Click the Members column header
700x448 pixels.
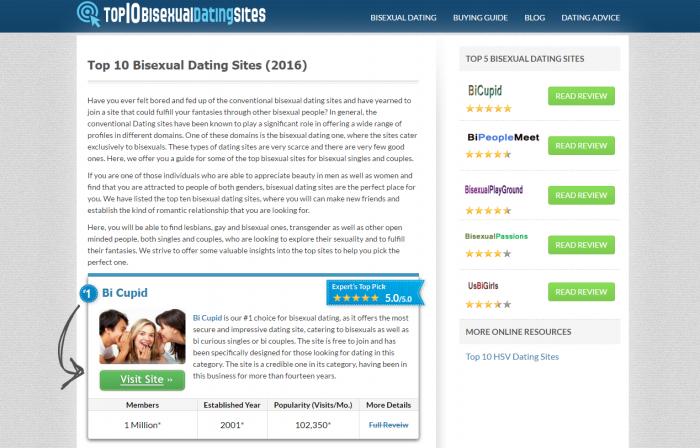pyautogui.click(x=142, y=405)
